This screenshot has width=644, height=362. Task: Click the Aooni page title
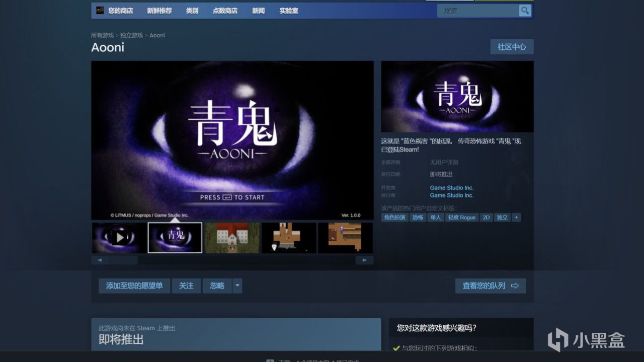tap(108, 47)
